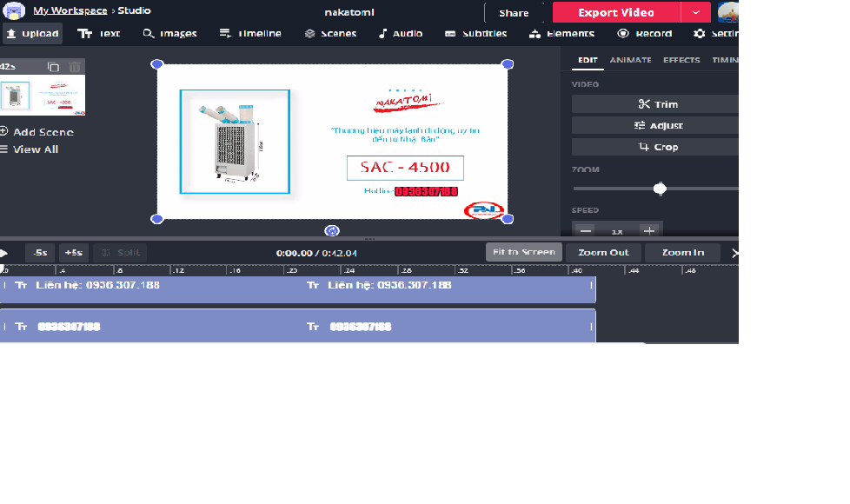Select the Nakatomi logo on canvas
Viewport: 850px width, 504px height.
pyautogui.click(x=407, y=102)
